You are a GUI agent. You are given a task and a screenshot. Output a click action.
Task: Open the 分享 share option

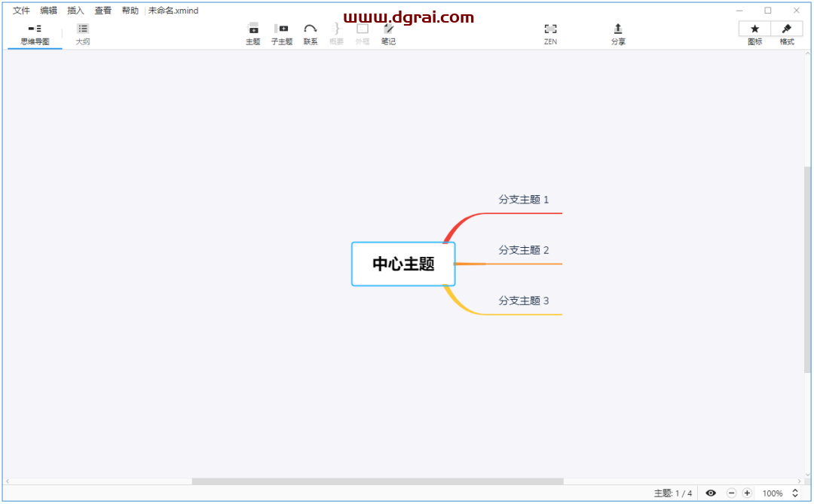(618, 34)
